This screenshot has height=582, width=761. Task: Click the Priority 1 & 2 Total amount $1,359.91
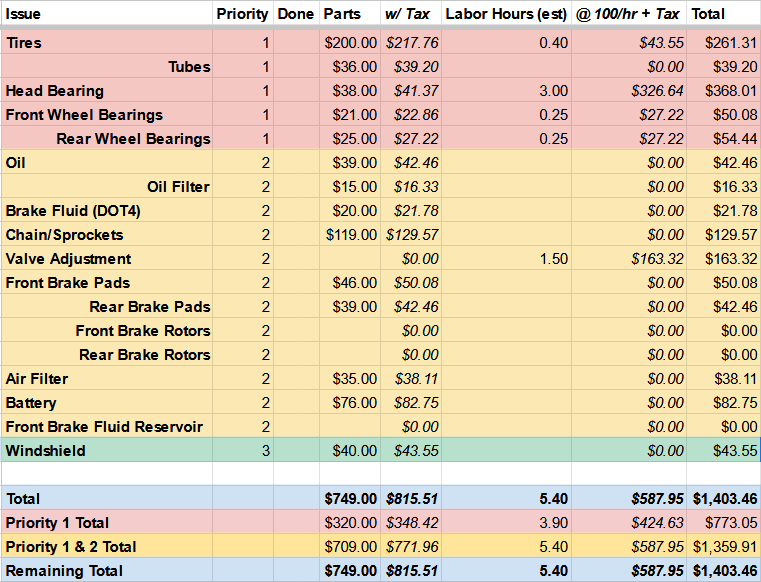[x=724, y=547]
